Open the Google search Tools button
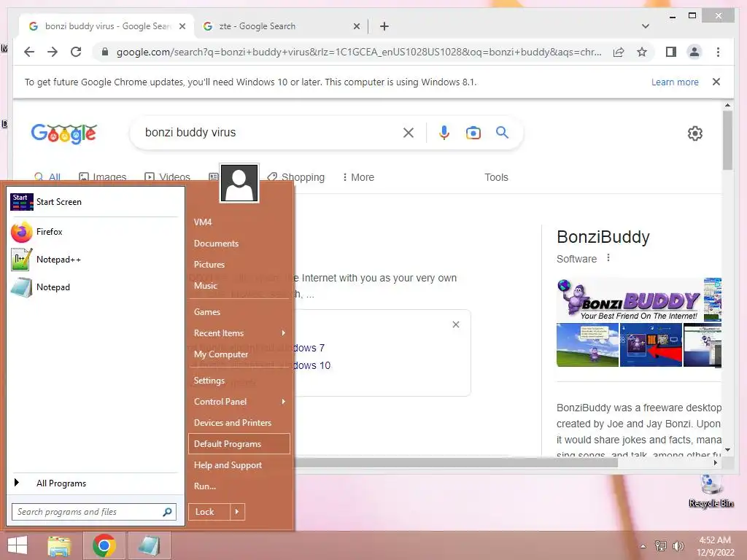The height and width of the screenshot is (560, 747). (x=496, y=177)
